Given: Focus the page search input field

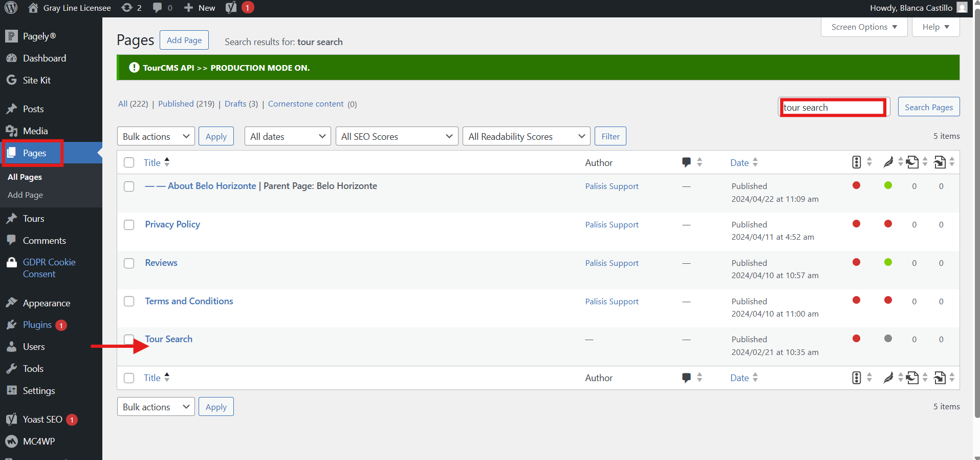Looking at the screenshot, I should pyautogui.click(x=833, y=108).
